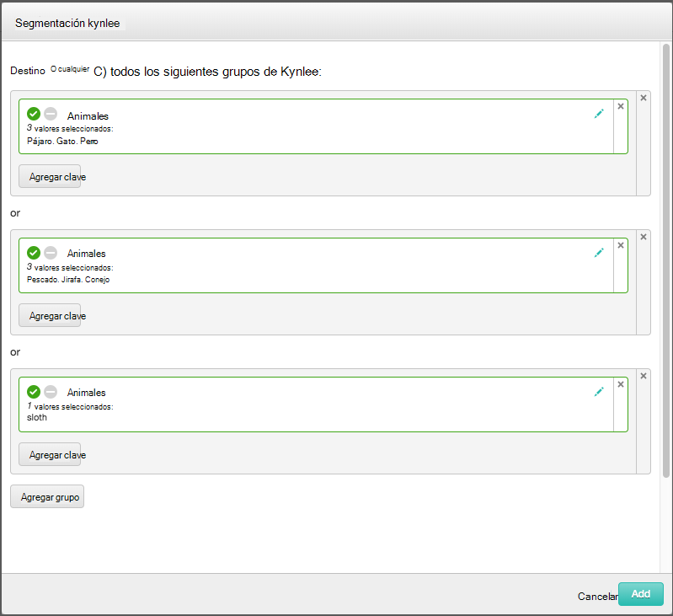Remove the Pescado, Jirafa, Conejo key

click(x=621, y=245)
